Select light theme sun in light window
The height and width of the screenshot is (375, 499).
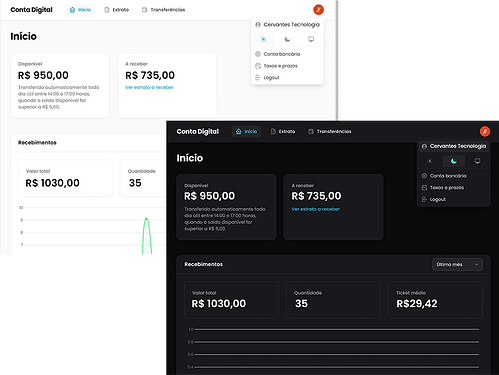click(263, 39)
